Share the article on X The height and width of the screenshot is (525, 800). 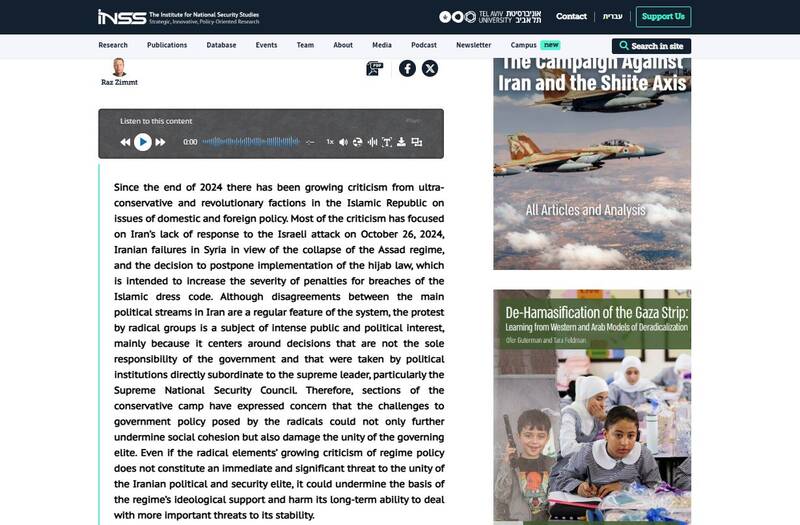[430, 68]
